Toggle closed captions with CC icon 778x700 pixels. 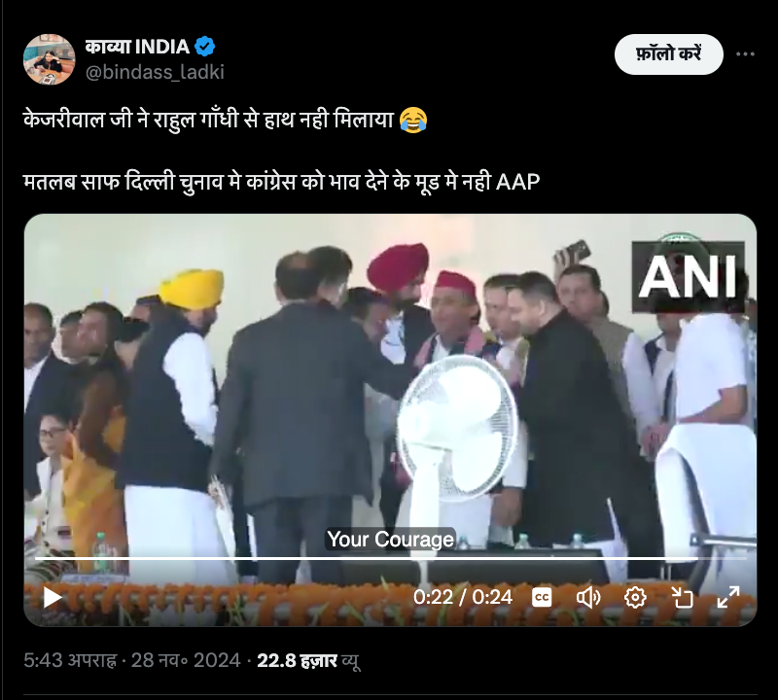tap(542, 597)
